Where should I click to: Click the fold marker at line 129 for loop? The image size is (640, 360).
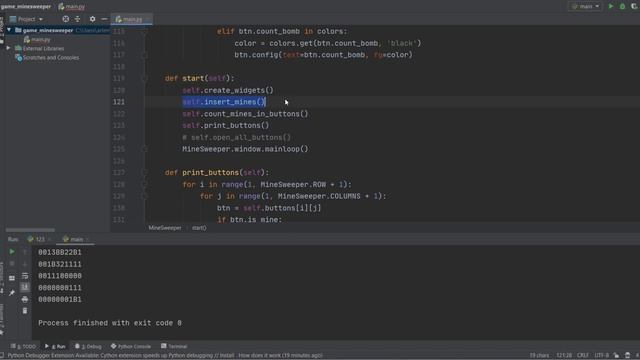[x=144, y=196]
